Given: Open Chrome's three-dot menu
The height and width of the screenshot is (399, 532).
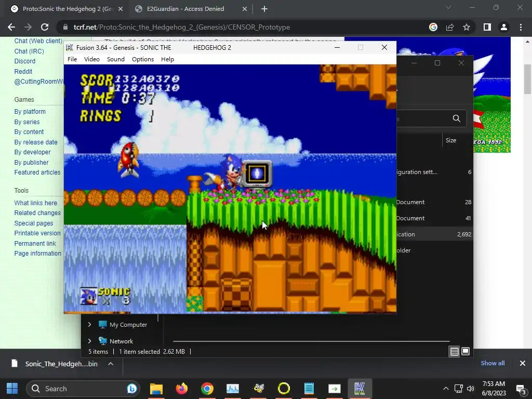Looking at the screenshot, I should coord(521,27).
